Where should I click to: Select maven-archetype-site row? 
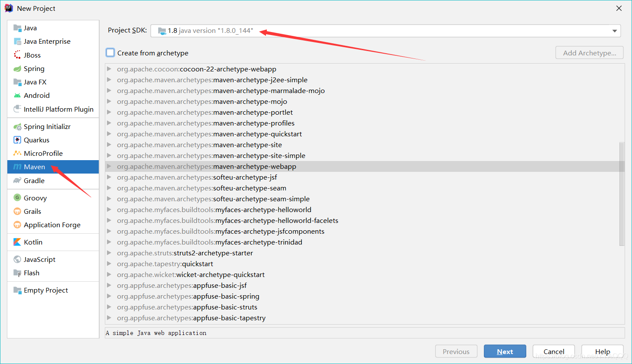(365, 145)
